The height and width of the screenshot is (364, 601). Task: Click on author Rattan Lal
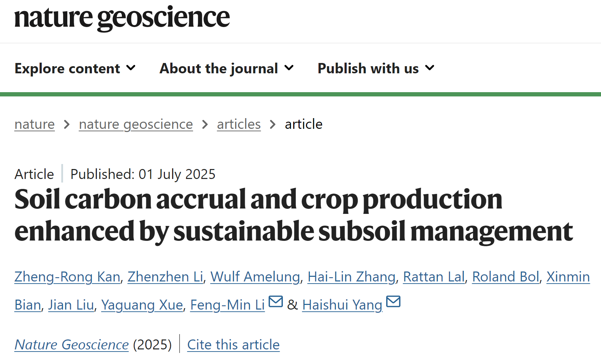[x=434, y=277]
